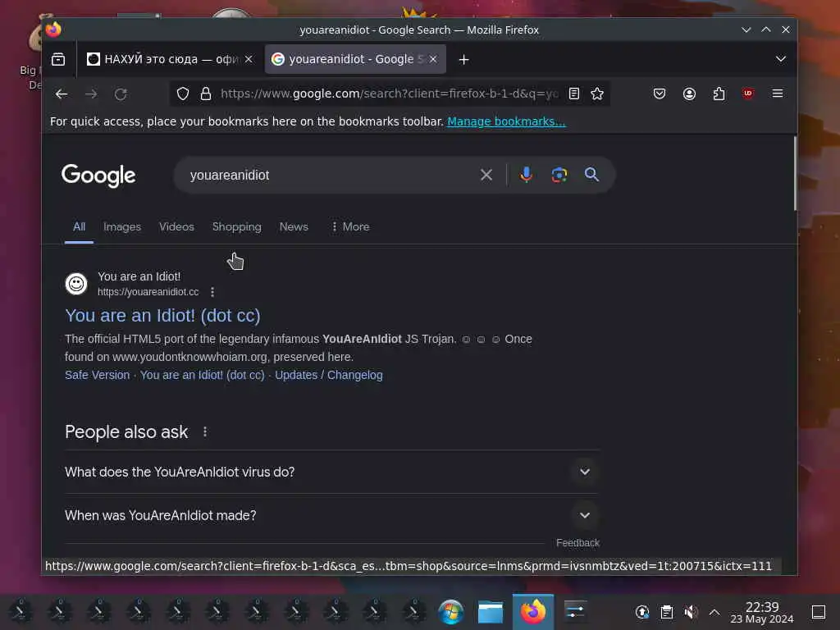Viewport: 840px width, 630px height.
Task: Click the muted volume icon in the system tray
Action: (x=691, y=612)
